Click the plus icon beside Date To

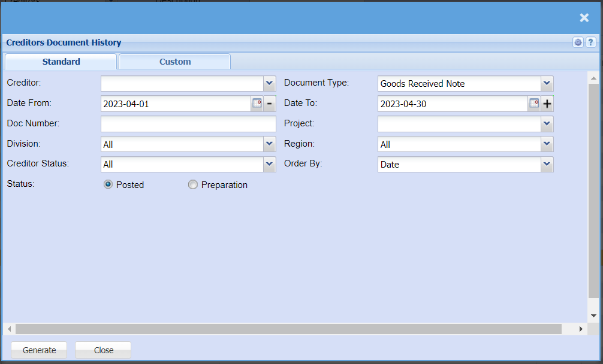pyautogui.click(x=547, y=104)
